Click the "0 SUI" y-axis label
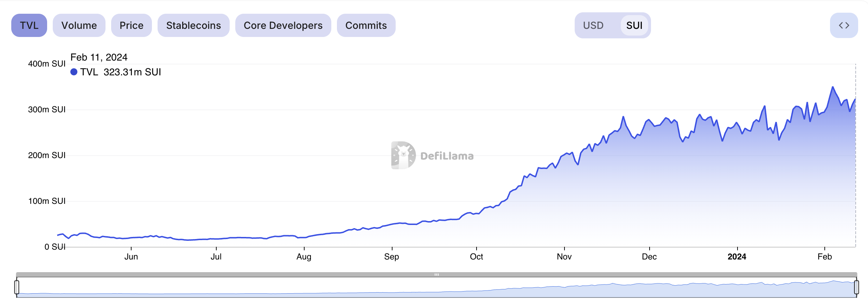Image resolution: width=868 pixels, height=307 pixels. pyautogui.click(x=55, y=247)
